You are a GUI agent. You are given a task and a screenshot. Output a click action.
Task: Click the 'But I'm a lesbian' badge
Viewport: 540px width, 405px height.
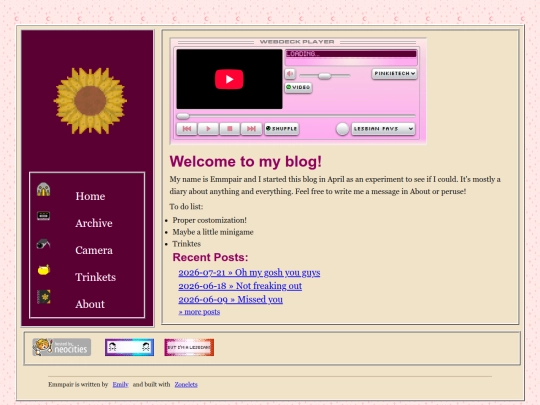tap(189, 347)
